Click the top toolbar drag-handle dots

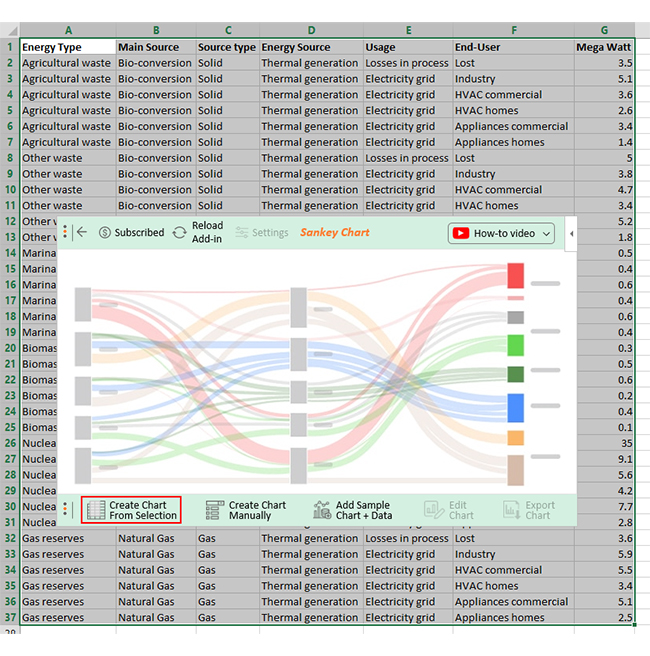[x=65, y=232]
